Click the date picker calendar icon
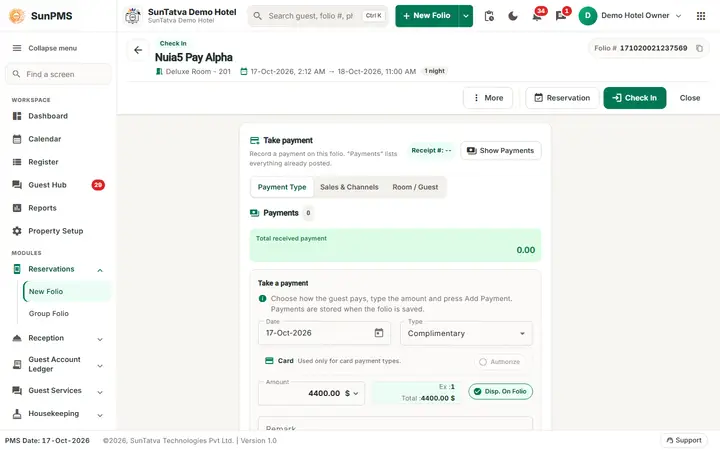Screen dimensions: 720x450 [x=379, y=333]
